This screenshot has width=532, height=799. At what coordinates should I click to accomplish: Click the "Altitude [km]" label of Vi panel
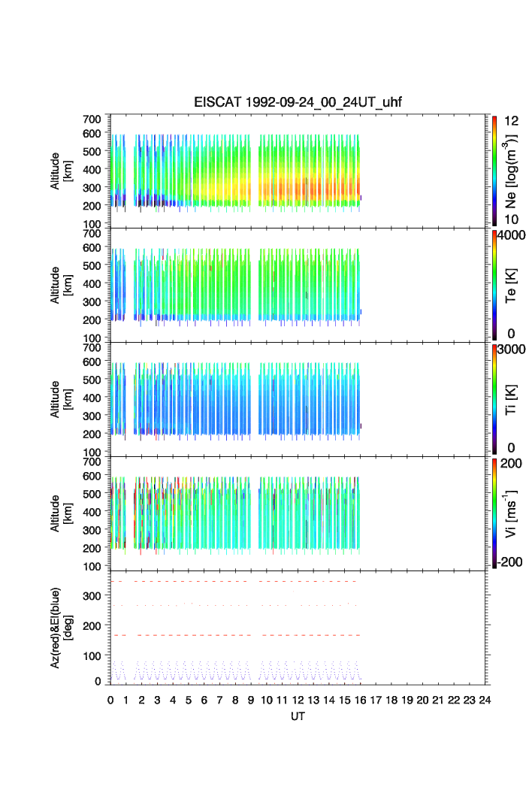(x=61, y=513)
